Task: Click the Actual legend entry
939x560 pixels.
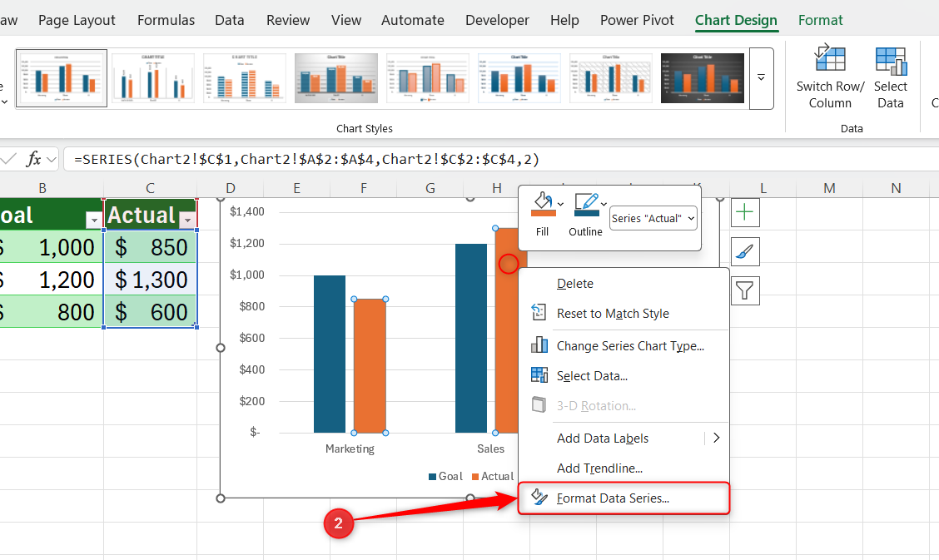Action: pyautogui.click(x=492, y=476)
